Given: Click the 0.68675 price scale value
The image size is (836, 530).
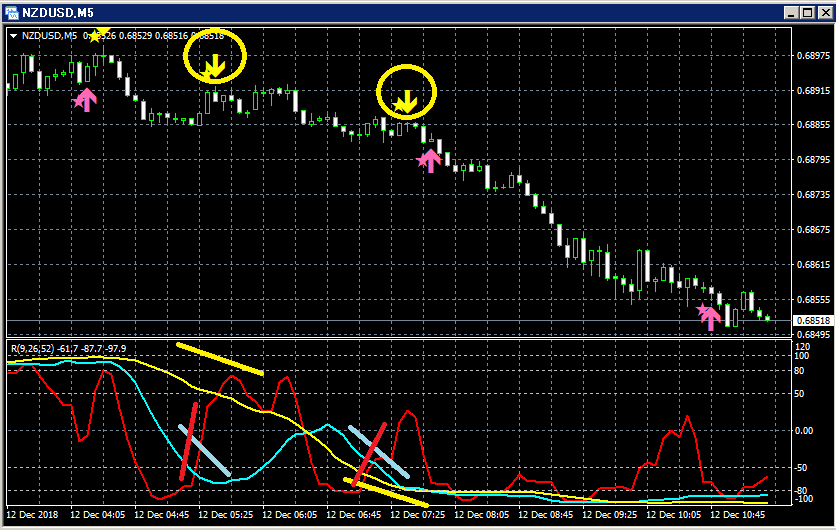Looking at the screenshot, I should [x=814, y=230].
